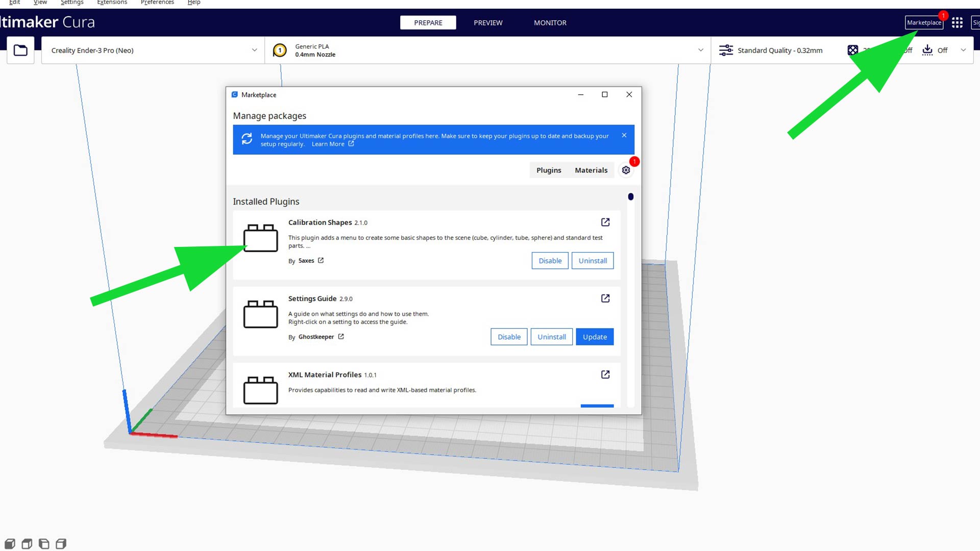
Task: Click the Marketplace button in header
Action: point(924,22)
